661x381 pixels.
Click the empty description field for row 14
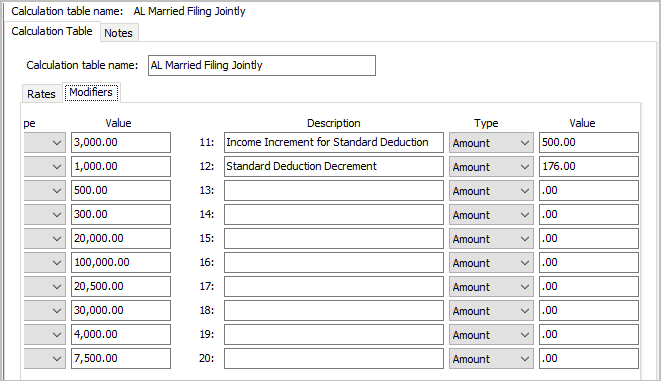click(334, 215)
